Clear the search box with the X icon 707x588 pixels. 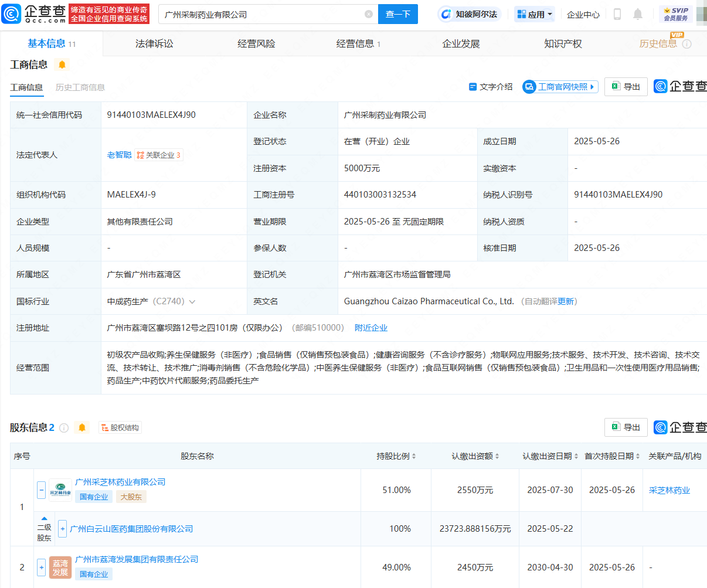(369, 14)
